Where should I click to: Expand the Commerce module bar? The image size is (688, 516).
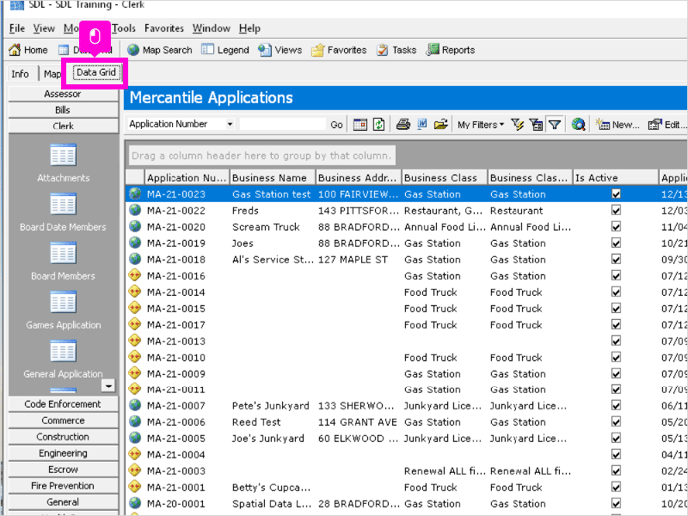(x=63, y=420)
